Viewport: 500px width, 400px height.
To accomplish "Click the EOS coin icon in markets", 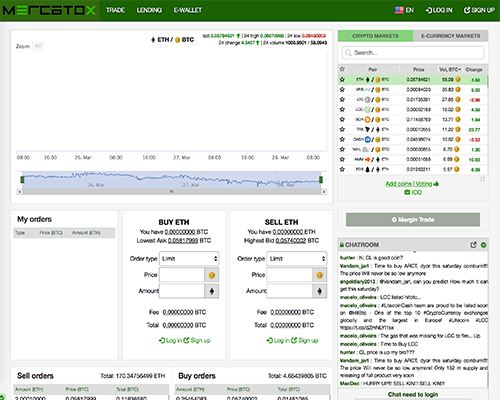I will pyautogui.click(x=367, y=169).
